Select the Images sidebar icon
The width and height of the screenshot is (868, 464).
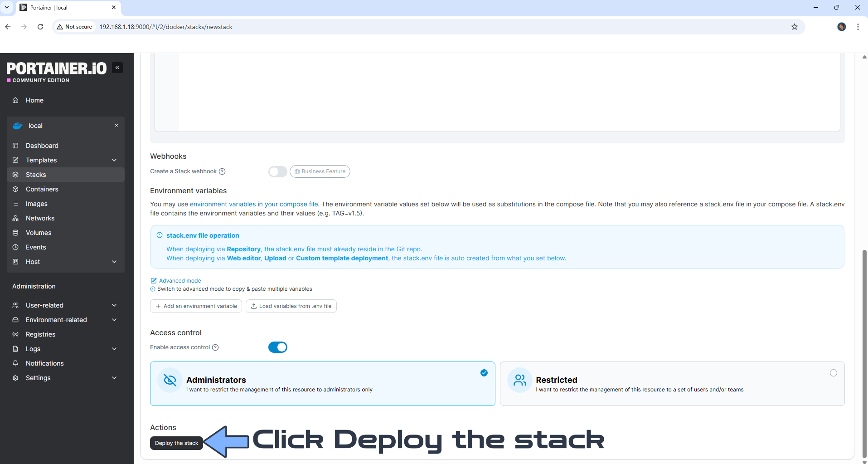(x=15, y=204)
